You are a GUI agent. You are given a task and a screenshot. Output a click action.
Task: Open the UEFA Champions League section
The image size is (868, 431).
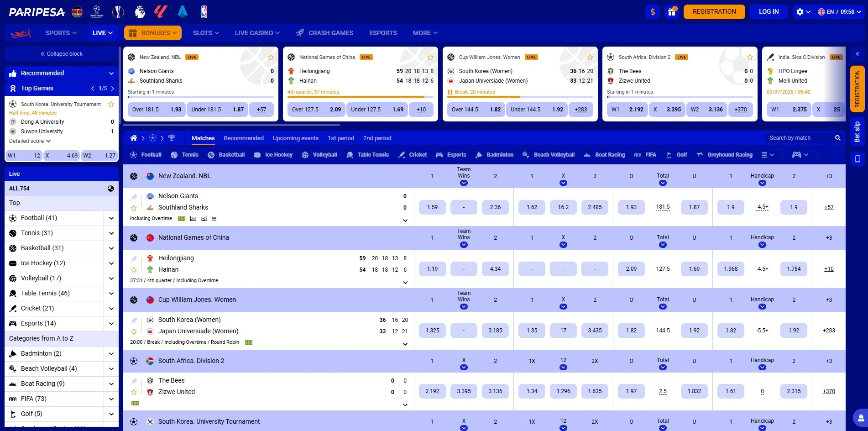tap(97, 11)
